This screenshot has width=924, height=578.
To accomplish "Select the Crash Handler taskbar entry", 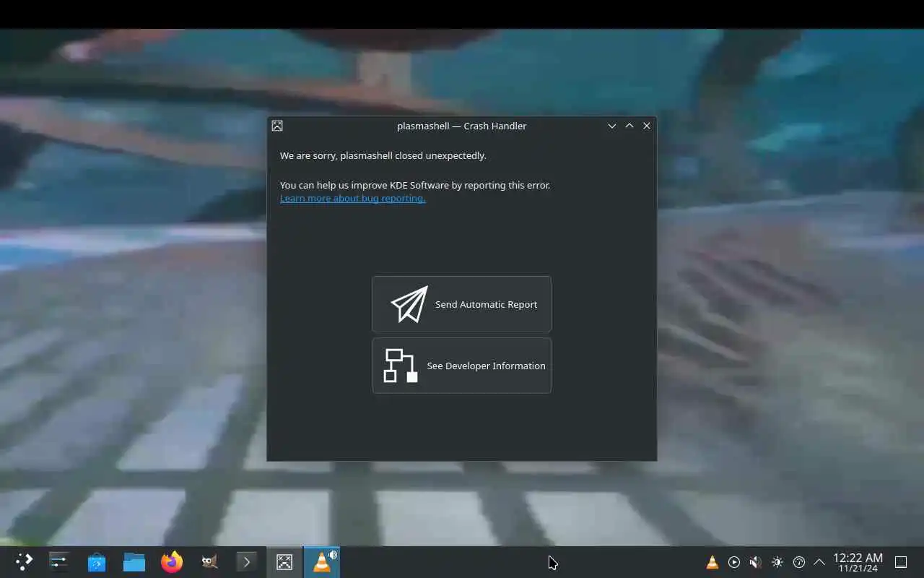I will [x=284, y=562].
